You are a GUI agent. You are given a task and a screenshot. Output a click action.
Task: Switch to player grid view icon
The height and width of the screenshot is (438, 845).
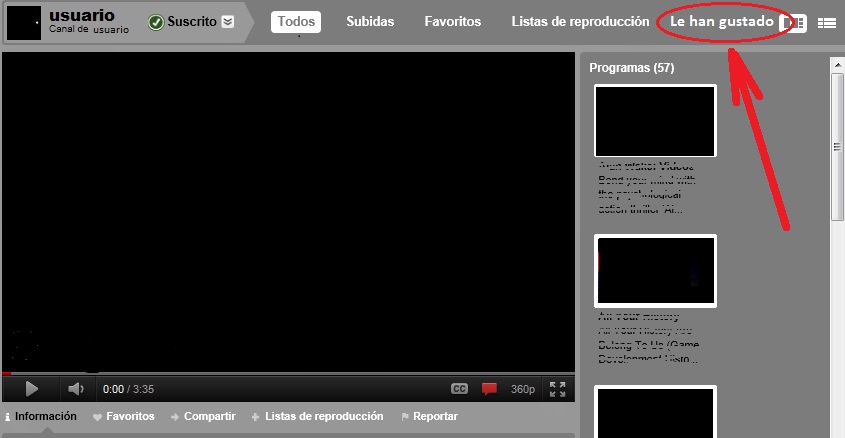tap(794, 23)
